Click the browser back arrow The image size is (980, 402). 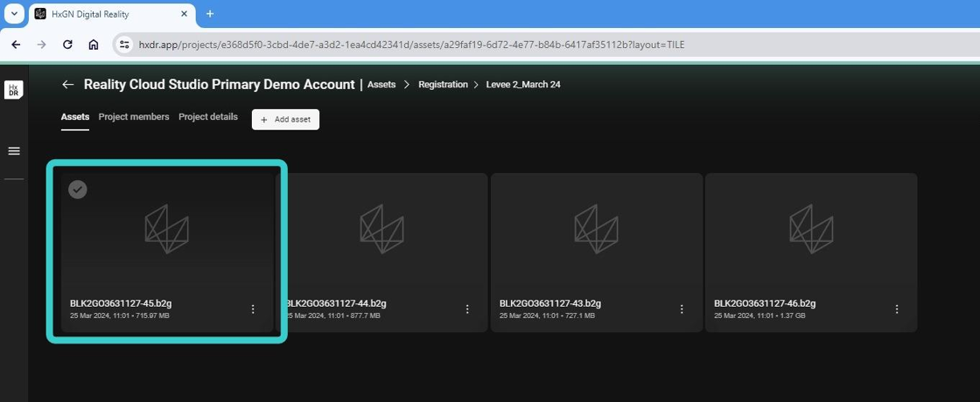17,45
